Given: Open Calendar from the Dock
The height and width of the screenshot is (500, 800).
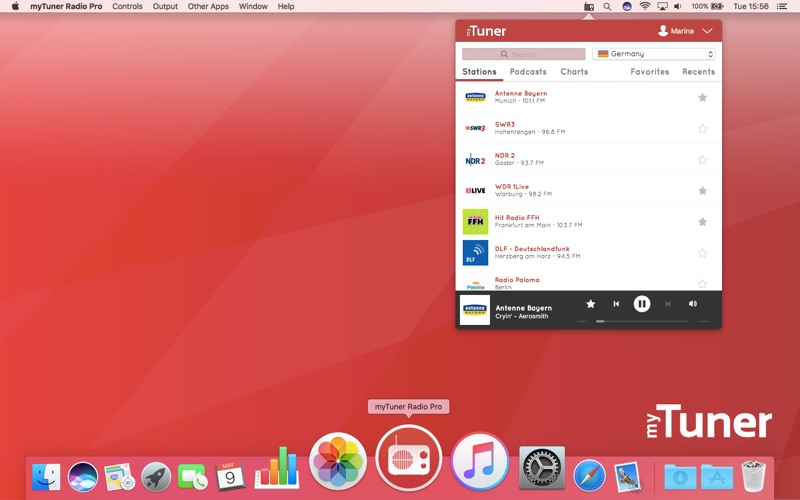Looking at the screenshot, I should [230, 476].
